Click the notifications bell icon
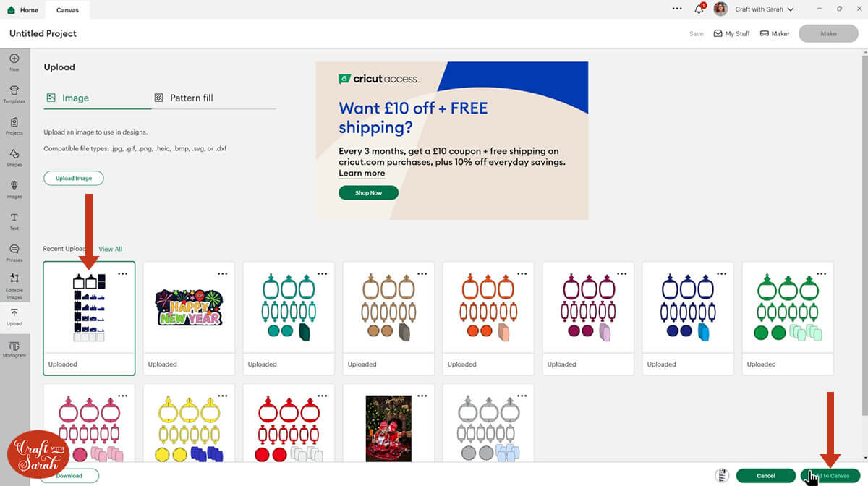The image size is (868, 486). tap(699, 9)
